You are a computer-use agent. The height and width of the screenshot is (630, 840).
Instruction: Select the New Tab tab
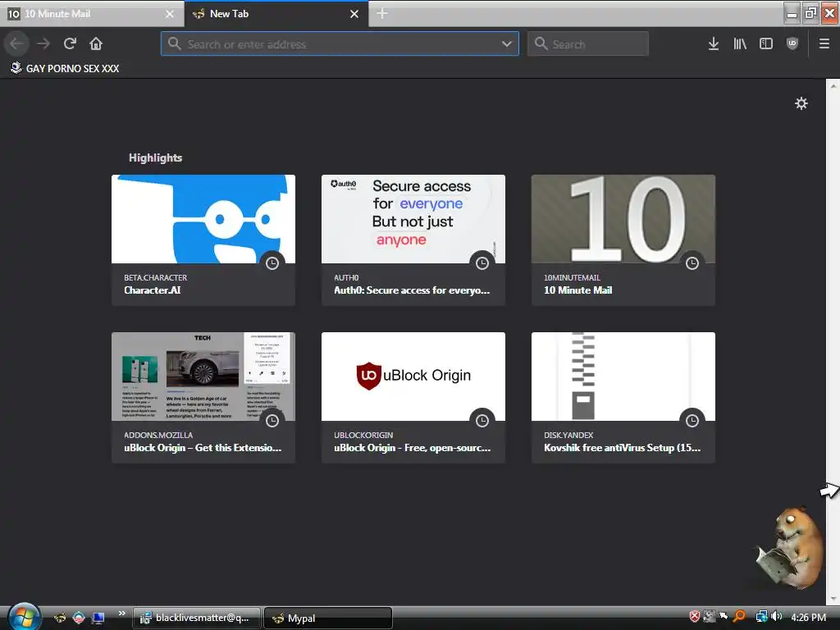pyautogui.click(x=276, y=14)
